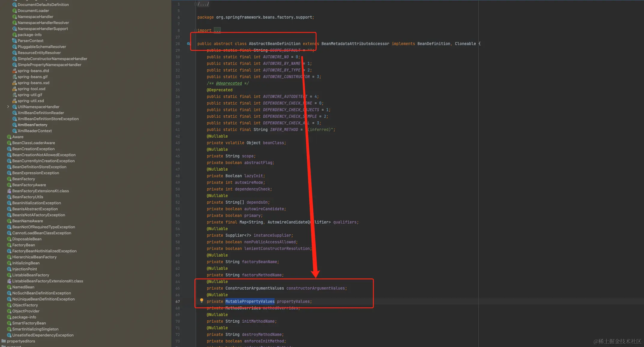Click ConstructorArgumentValues type on line 65
This screenshot has width=644, height=347.
coord(254,288)
